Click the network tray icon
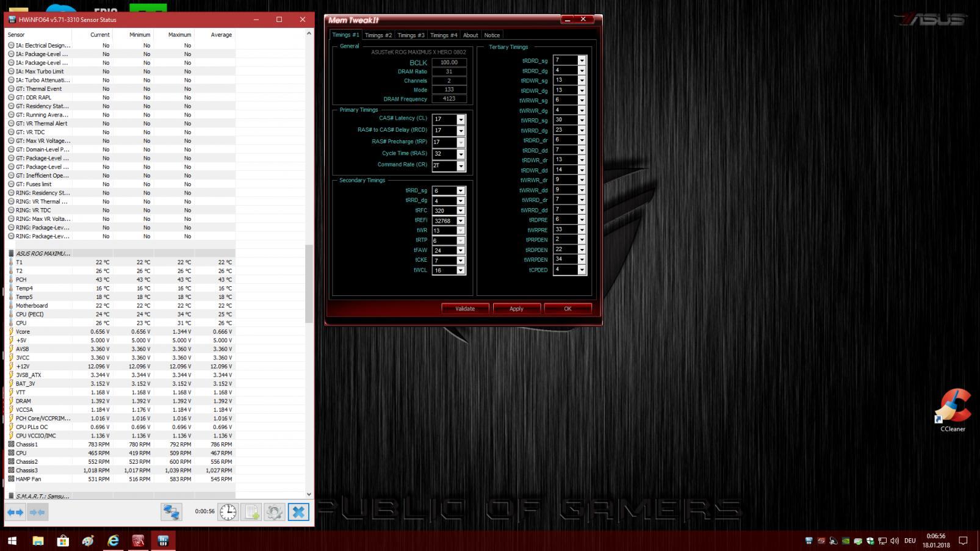The image size is (980, 551). [x=882, y=541]
